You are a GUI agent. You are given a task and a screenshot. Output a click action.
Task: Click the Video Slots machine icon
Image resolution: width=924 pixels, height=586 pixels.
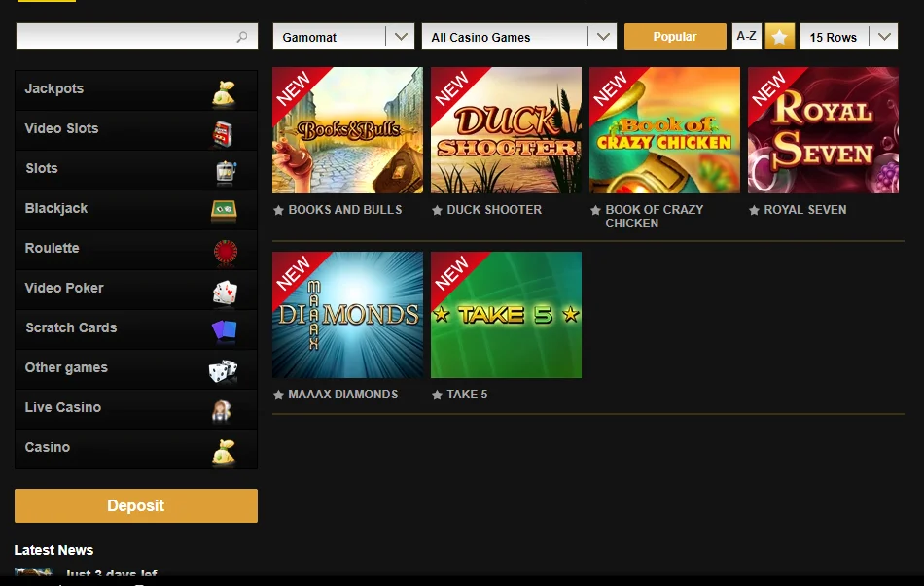pyautogui.click(x=224, y=133)
